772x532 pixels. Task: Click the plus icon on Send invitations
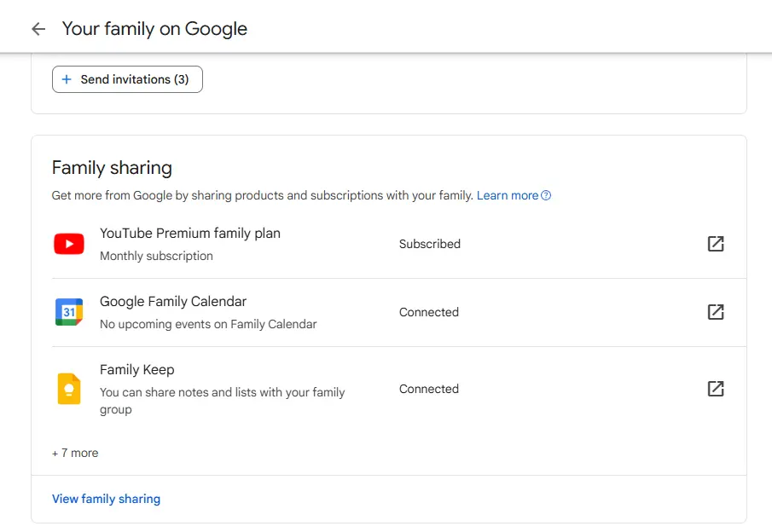(x=67, y=79)
